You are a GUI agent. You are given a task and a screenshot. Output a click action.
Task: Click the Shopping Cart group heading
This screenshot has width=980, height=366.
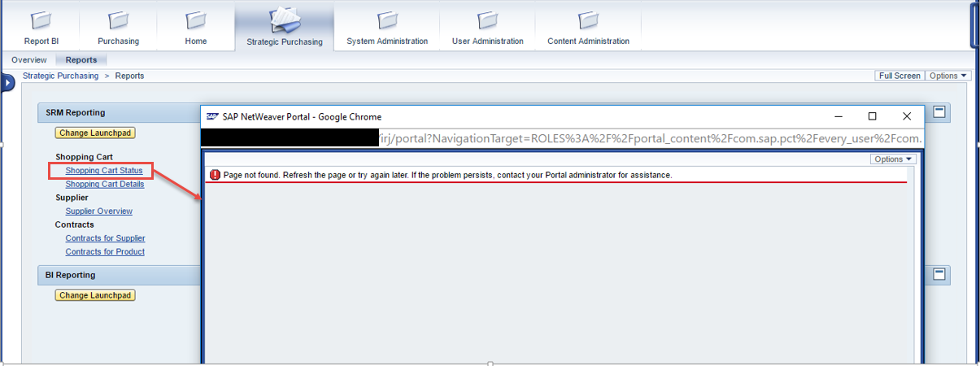pyautogui.click(x=84, y=157)
